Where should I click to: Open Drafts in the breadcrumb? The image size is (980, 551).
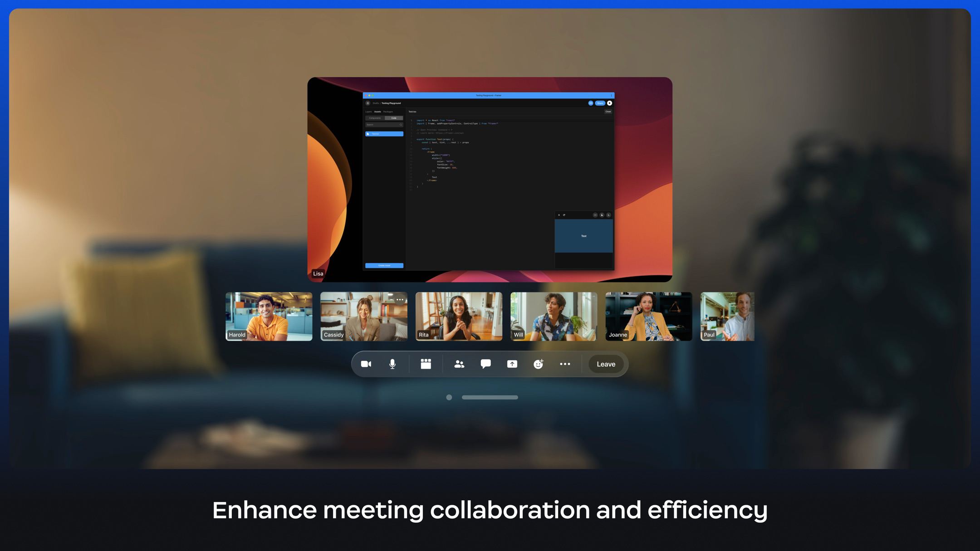coord(376,102)
